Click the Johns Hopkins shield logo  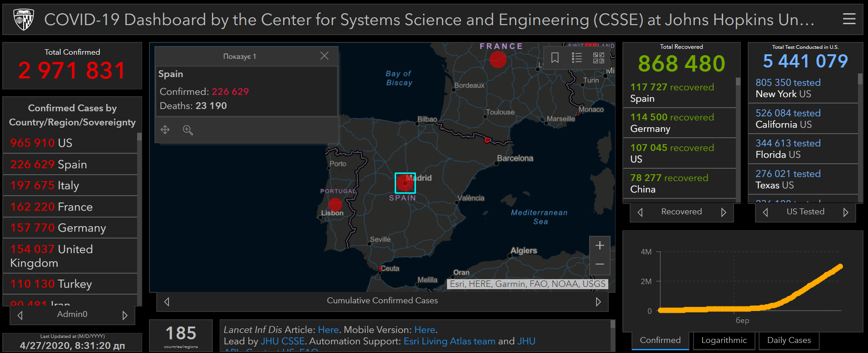point(24,20)
